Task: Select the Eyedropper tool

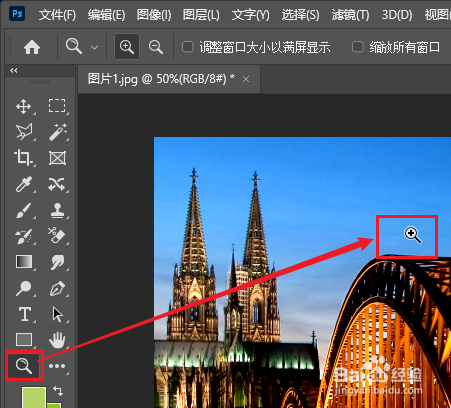Action: pyautogui.click(x=24, y=184)
